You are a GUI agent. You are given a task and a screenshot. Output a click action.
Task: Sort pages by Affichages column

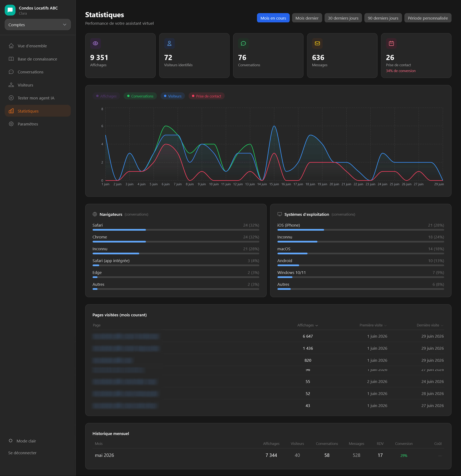(307, 325)
